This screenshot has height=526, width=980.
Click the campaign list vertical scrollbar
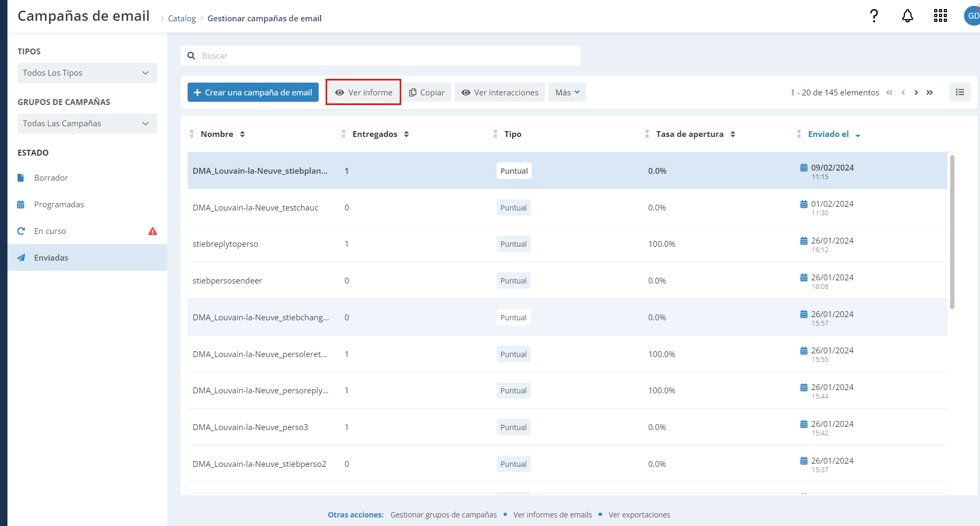click(x=952, y=232)
